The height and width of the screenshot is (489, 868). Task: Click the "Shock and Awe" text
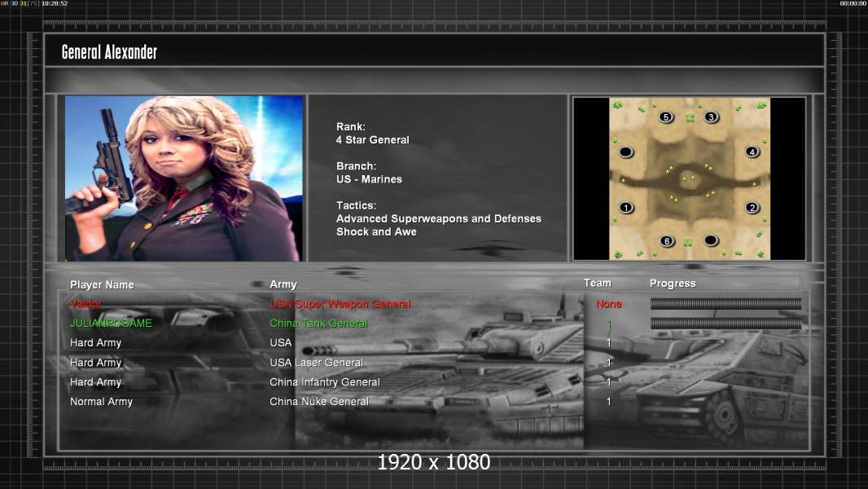click(376, 232)
